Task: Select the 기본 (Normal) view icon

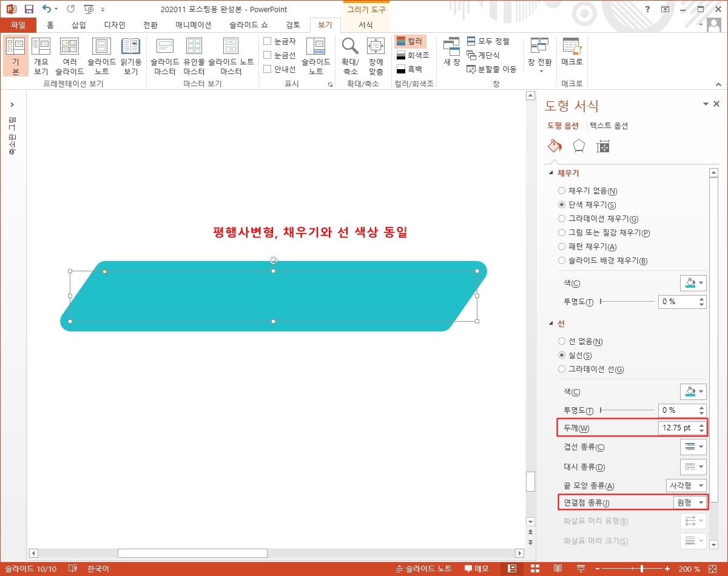Action: click(x=16, y=56)
